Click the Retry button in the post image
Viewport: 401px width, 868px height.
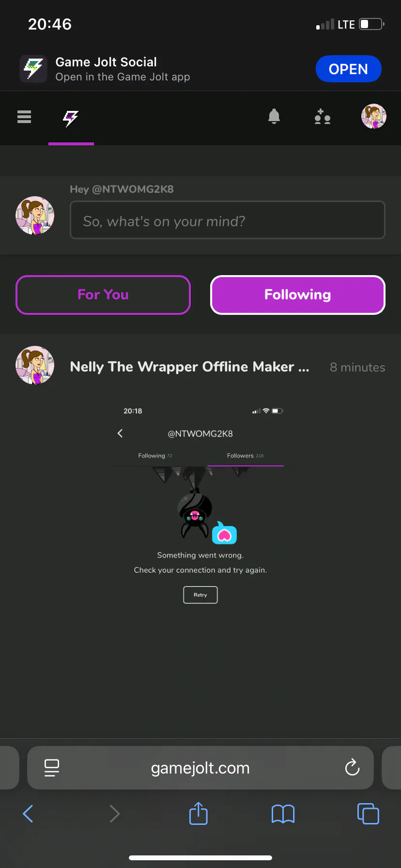click(200, 595)
